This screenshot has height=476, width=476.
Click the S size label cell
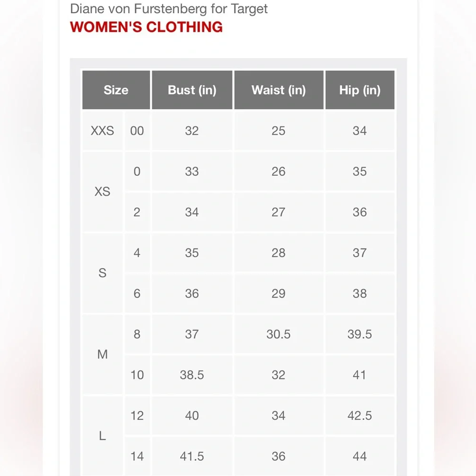[x=103, y=273]
